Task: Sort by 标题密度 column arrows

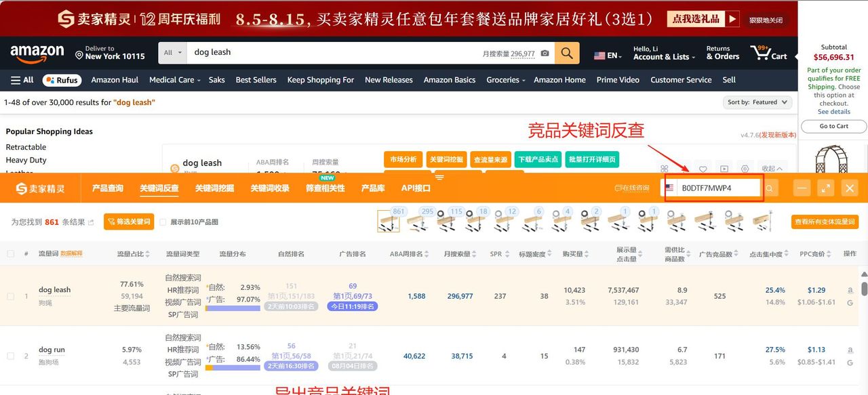Action: click(x=550, y=254)
